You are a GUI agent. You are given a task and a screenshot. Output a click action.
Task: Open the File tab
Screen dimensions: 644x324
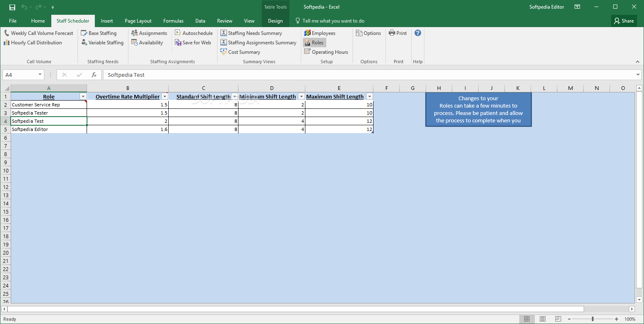click(13, 21)
